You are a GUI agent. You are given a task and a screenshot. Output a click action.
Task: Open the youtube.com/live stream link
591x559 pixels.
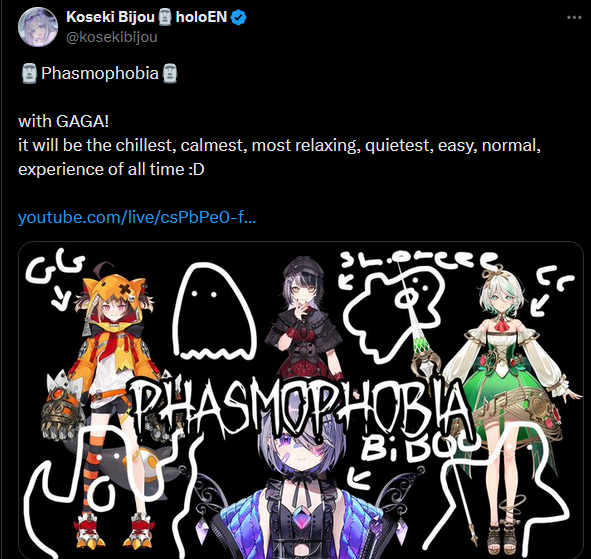(x=137, y=217)
